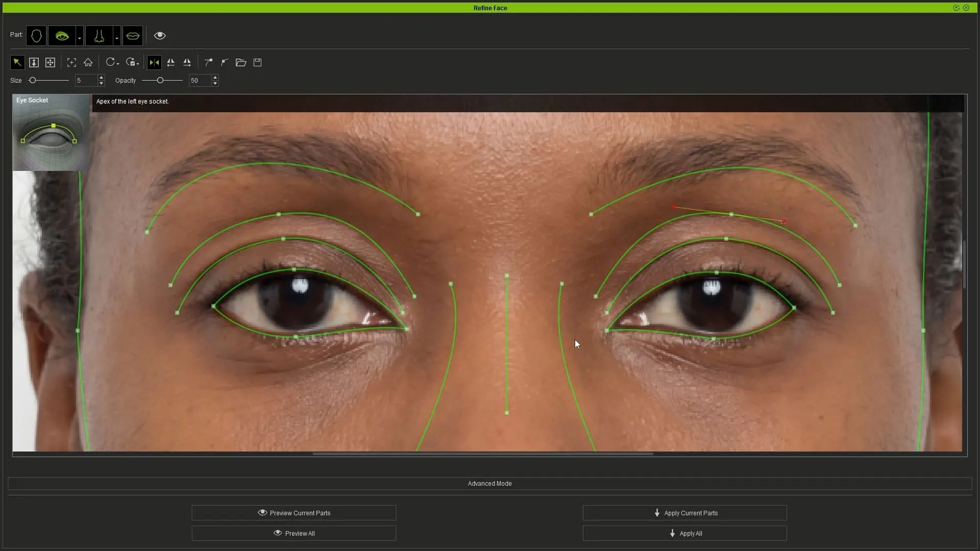The height and width of the screenshot is (551, 980).
Task: Click the save floppy disk icon
Action: click(x=258, y=62)
